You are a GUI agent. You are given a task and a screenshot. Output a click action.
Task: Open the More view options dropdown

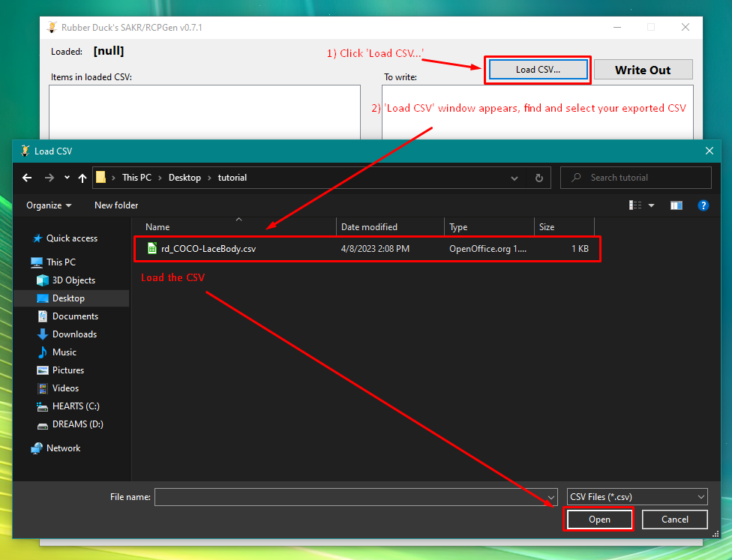(651, 205)
